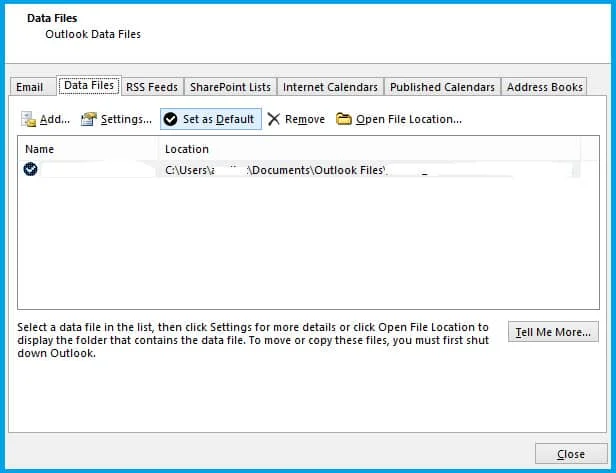The image size is (616, 473).
Task: Close the Account Settings dialog
Action: [x=571, y=454]
